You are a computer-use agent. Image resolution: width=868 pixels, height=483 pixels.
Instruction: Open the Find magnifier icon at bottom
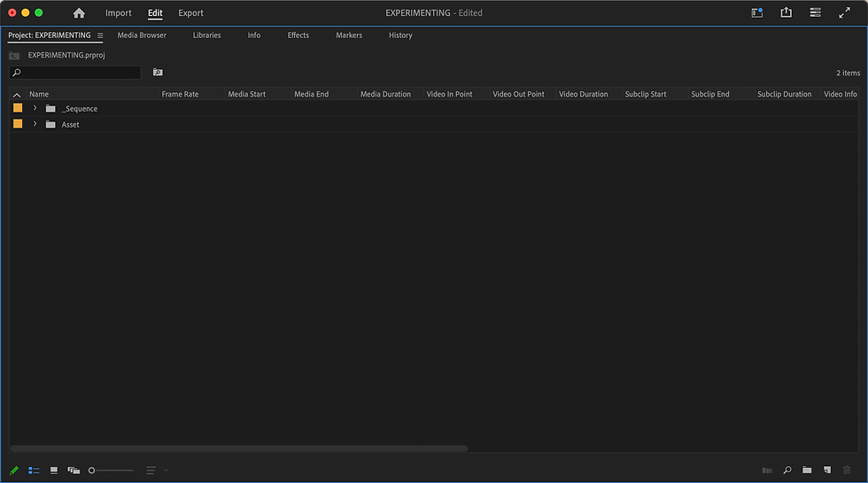coord(787,471)
